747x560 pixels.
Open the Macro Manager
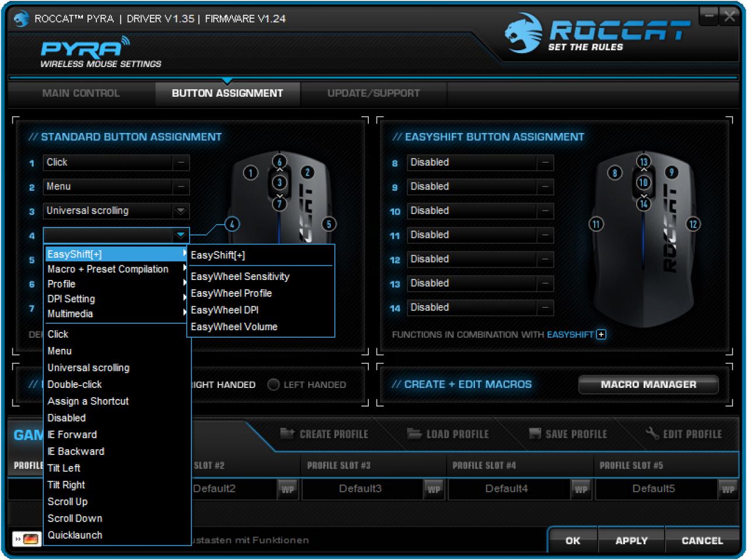(648, 384)
